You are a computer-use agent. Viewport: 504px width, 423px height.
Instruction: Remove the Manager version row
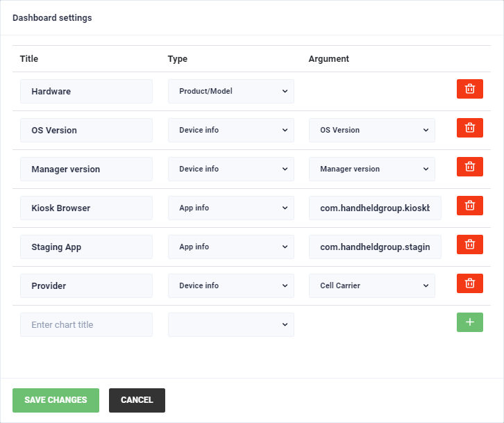[x=469, y=167]
